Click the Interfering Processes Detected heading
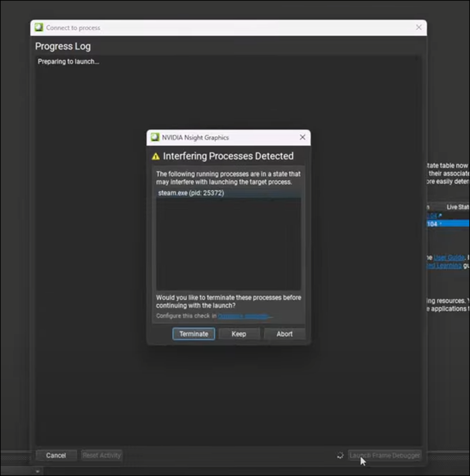 tap(228, 156)
